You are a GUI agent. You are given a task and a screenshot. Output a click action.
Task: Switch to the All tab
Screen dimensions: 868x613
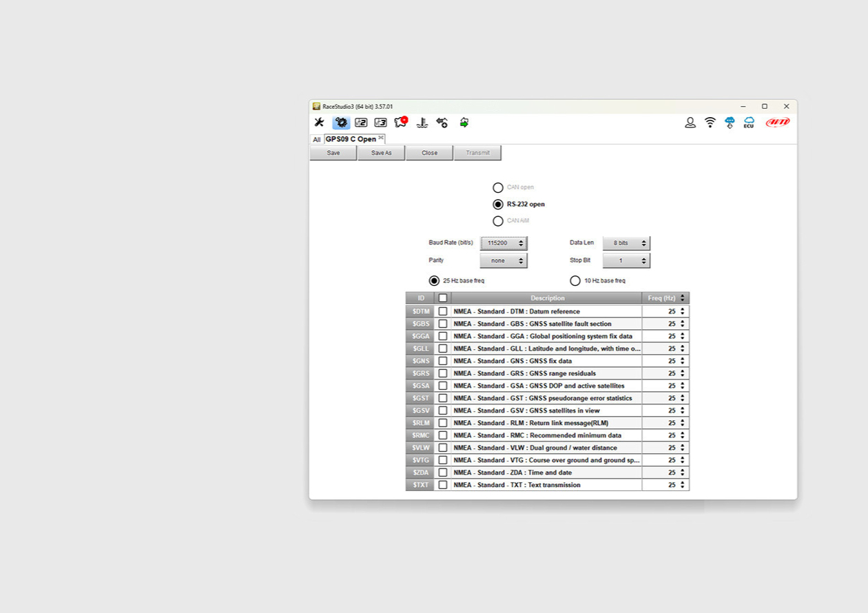coord(317,139)
